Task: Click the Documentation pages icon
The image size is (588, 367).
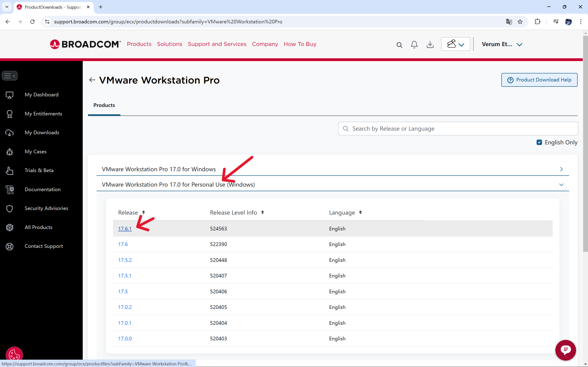Action: point(10,190)
